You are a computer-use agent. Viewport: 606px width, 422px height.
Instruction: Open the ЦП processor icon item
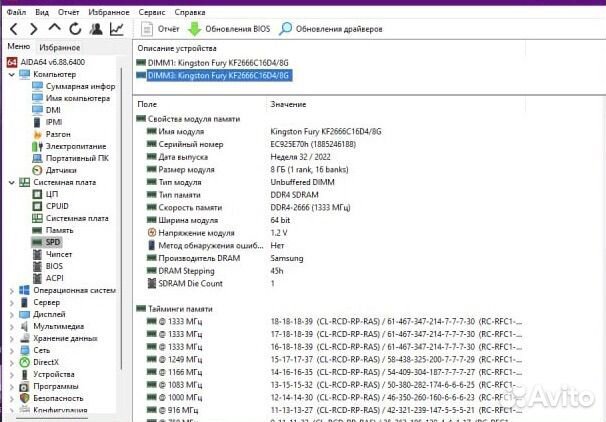click(x=45, y=194)
